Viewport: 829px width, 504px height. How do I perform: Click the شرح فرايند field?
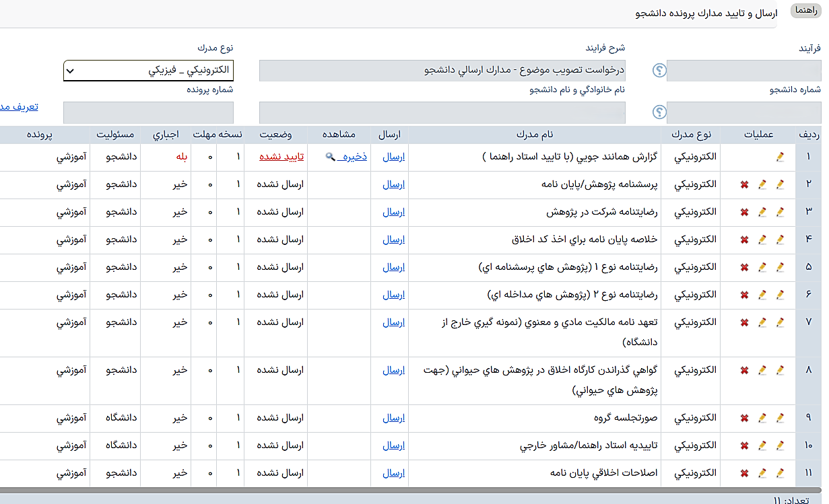[442, 71]
